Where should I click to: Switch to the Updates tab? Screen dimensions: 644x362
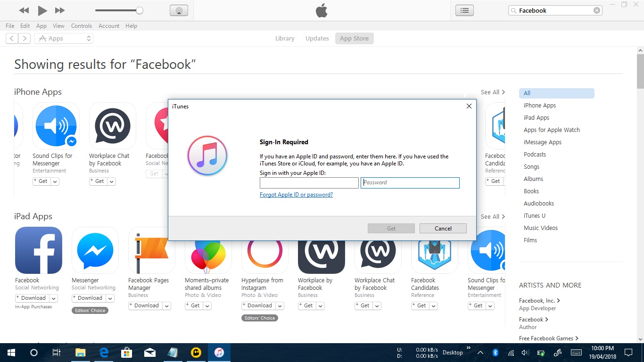[317, 39]
